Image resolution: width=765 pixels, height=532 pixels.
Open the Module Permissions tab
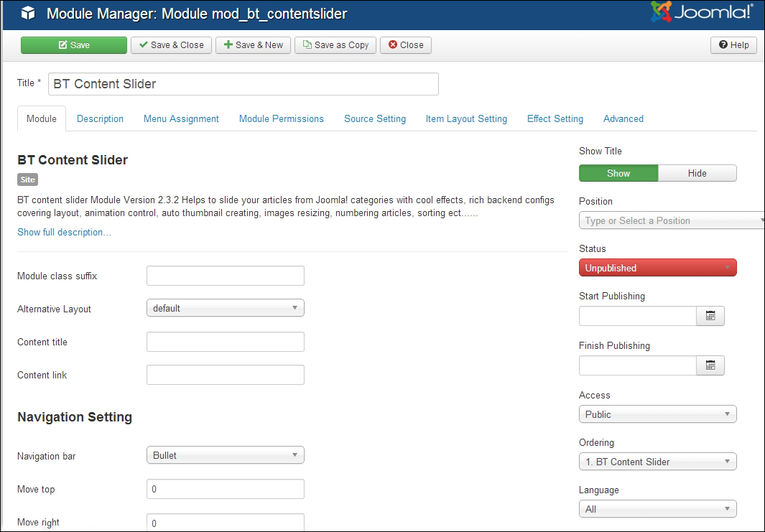pos(281,118)
